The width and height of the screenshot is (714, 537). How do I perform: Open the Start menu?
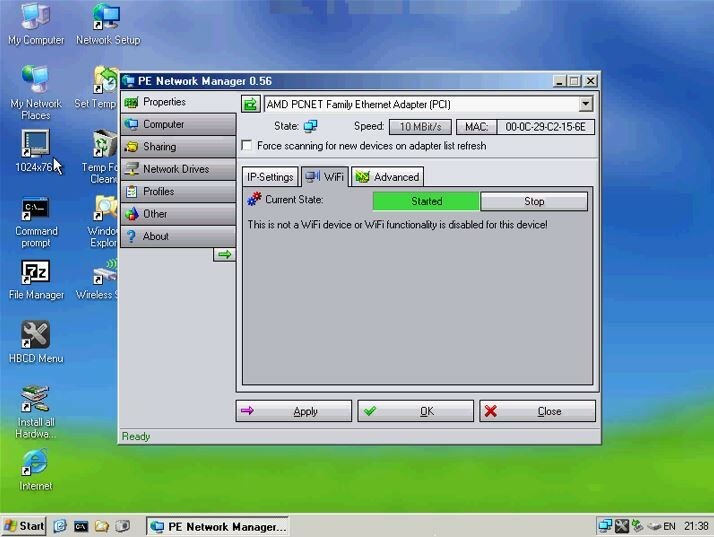click(x=24, y=526)
